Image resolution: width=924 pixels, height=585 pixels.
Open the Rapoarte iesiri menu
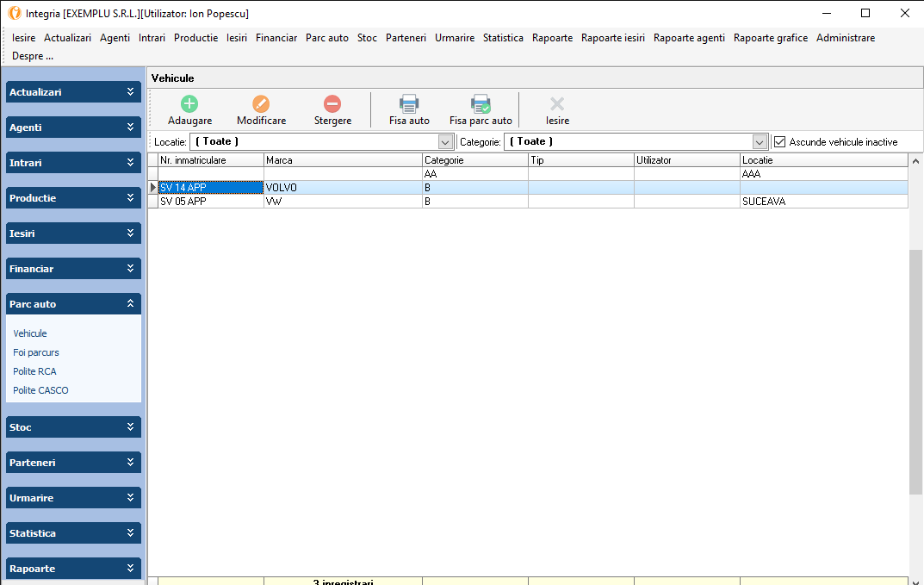pos(613,38)
